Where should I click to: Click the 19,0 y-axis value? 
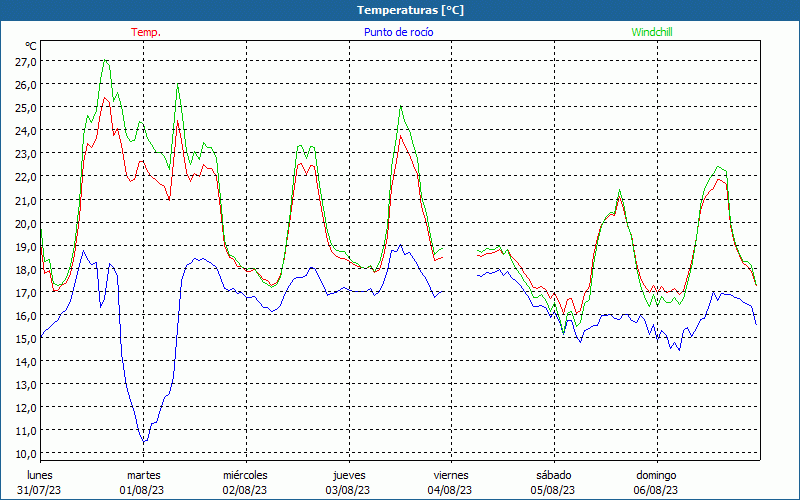tap(27, 247)
